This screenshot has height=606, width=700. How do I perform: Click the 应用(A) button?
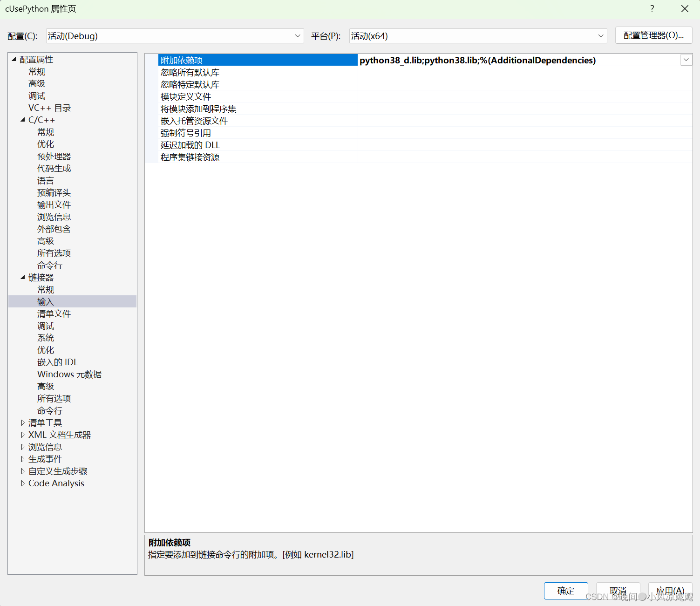point(670,591)
